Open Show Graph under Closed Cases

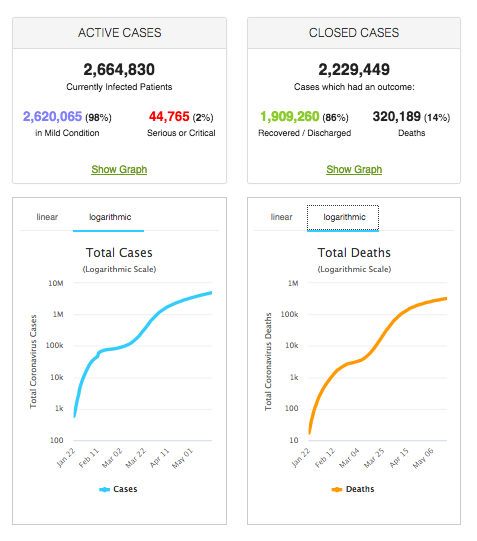(354, 169)
